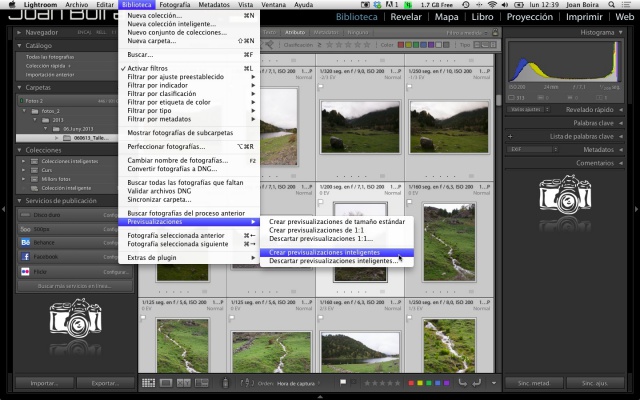
Task: Click the Facebook publish service icon
Action: (x=25, y=257)
